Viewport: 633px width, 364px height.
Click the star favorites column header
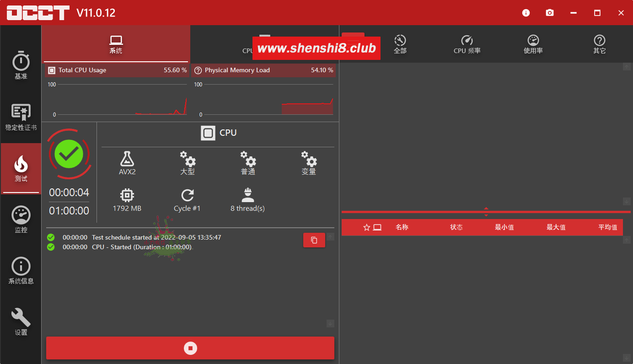pos(366,227)
